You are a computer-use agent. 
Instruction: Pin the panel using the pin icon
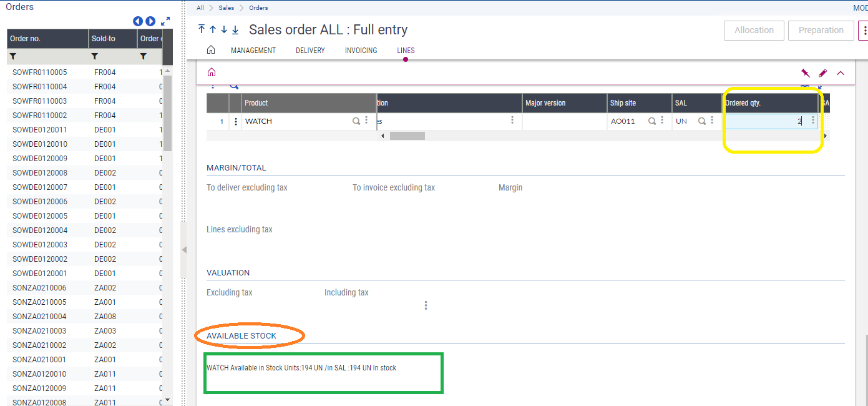pos(805,72)
